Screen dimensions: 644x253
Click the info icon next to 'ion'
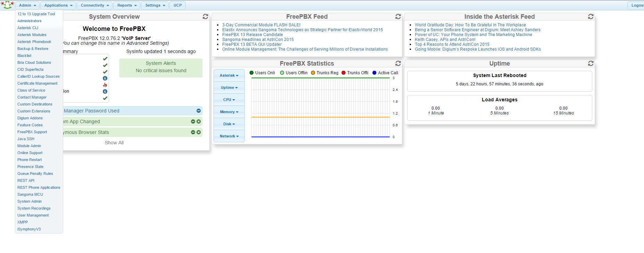point(105,92)
